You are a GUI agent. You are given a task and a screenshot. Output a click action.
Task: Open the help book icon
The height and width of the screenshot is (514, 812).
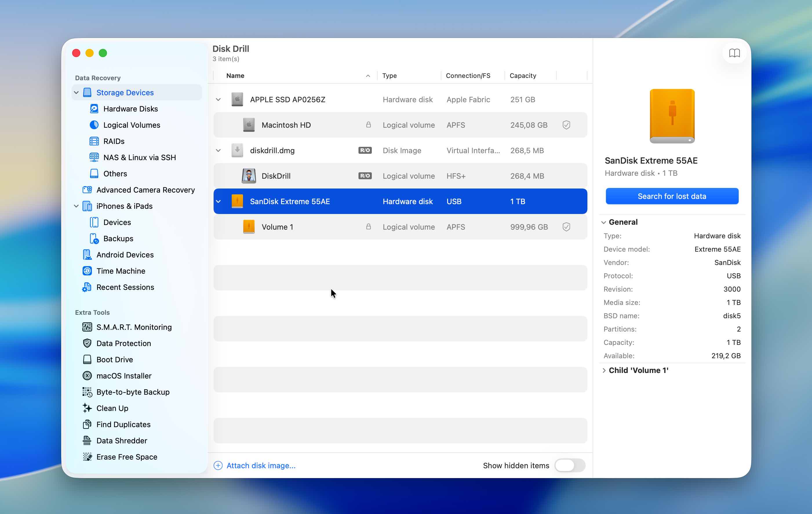tap(734, 53)
